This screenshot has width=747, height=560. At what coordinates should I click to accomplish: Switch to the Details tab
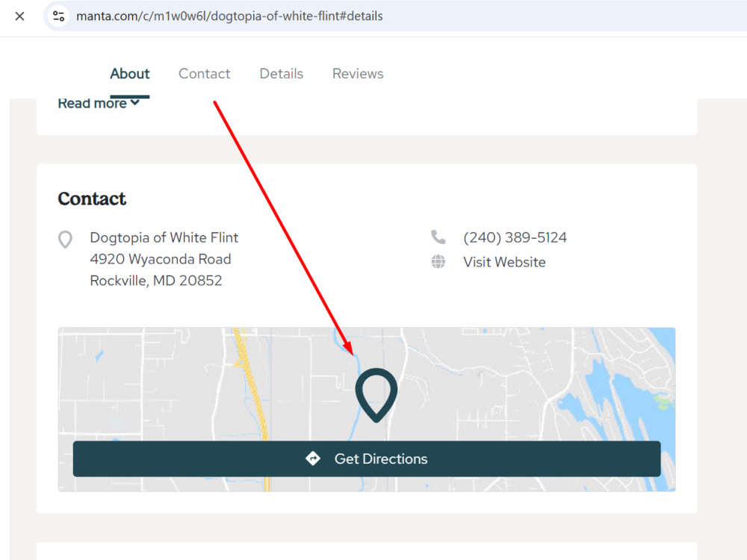pos(281,74)
